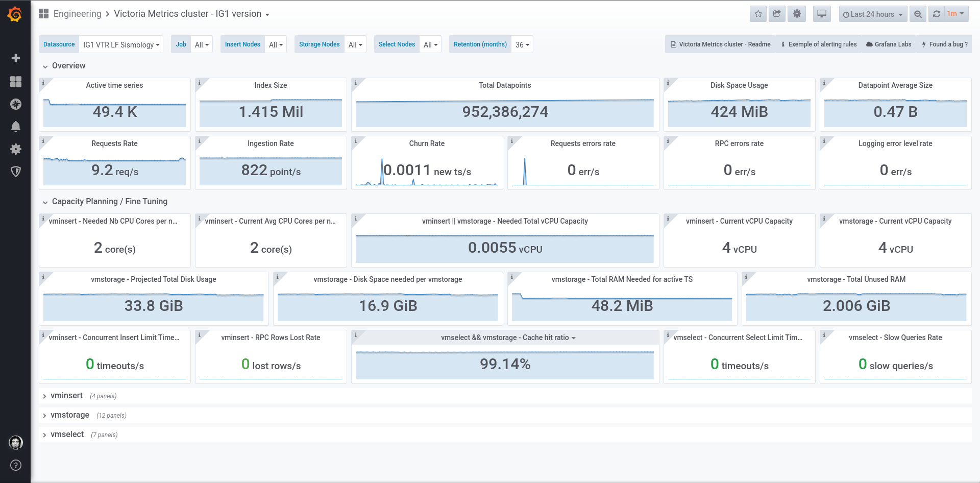The image size is (980, 483).
Task: Open Cache hit ratio panel title menu
Action: pyautogui.click(x=508, y=337)
